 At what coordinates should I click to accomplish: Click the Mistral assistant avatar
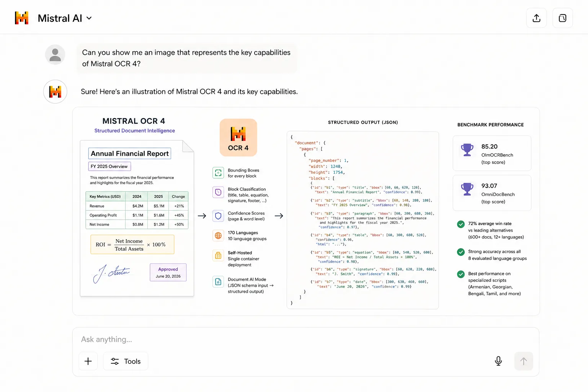click(x=55, y=91)
